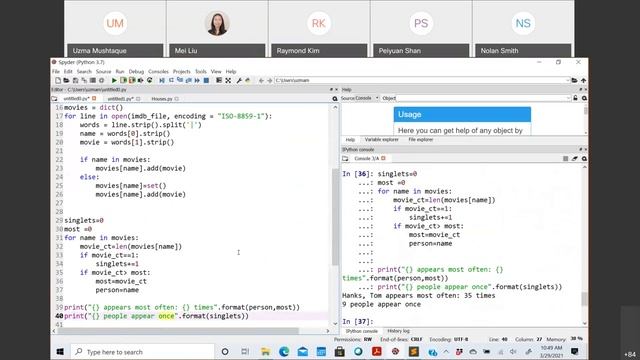Run the file with green play icon
The image size is (640, 360).
[x=114, y=80]
